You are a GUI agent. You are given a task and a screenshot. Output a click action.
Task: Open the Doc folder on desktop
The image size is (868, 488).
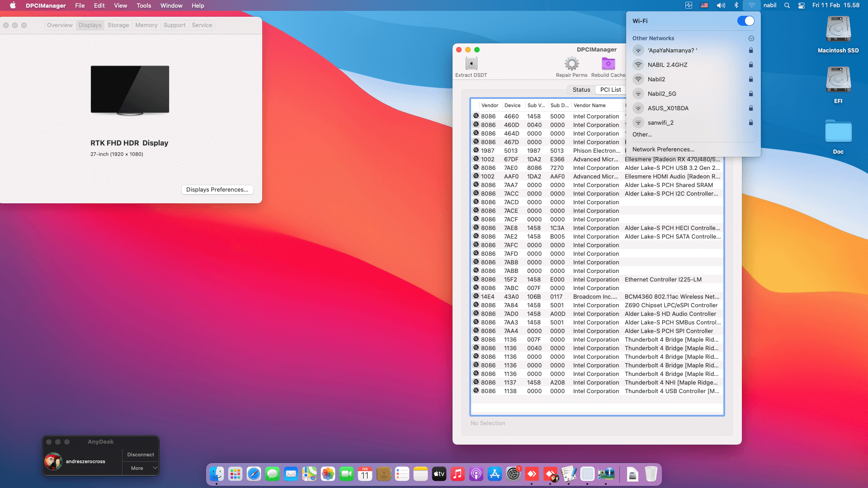838,132
